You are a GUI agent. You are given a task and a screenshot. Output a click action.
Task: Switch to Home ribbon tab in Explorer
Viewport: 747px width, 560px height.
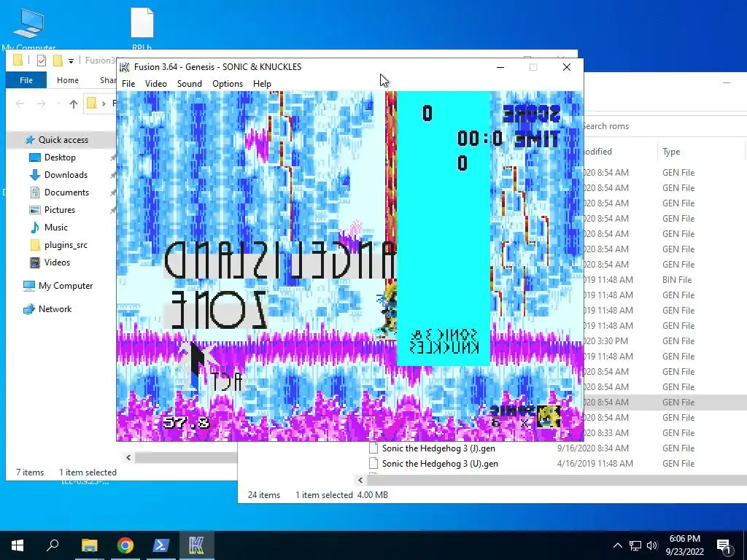click(x=68, y=80)
